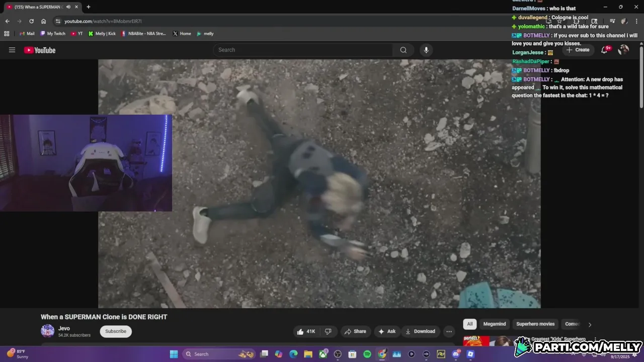Subscribe to the Jevo channel

[116, 331]
